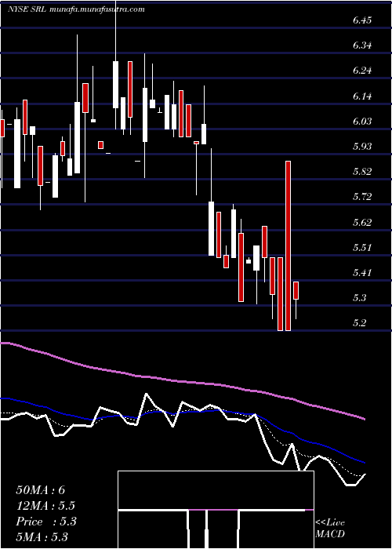392x549 pixels.
Task: Click the 6.14 price axis label
Action: point(362,96)
